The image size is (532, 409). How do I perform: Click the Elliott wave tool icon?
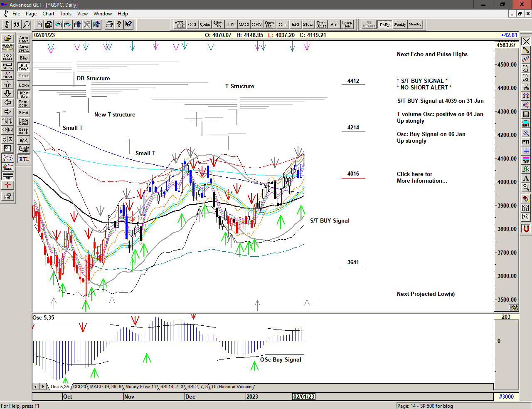7,75
